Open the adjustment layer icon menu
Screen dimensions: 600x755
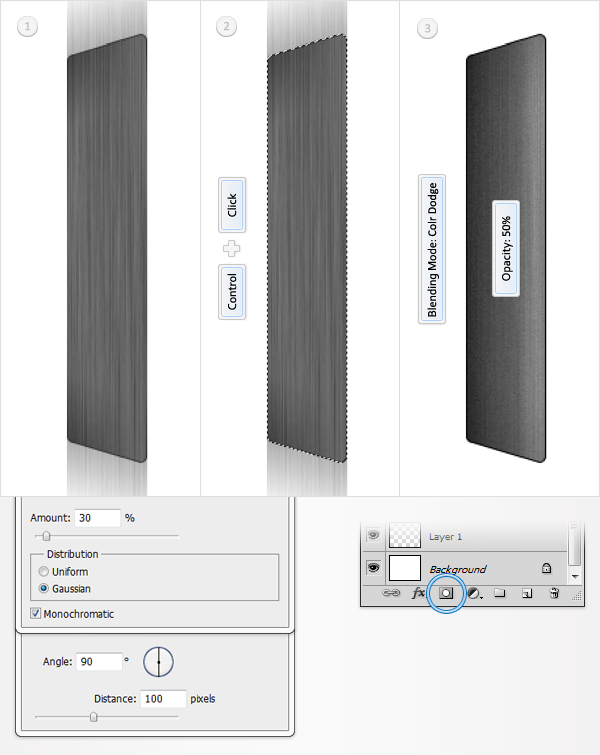click(475, 593)
